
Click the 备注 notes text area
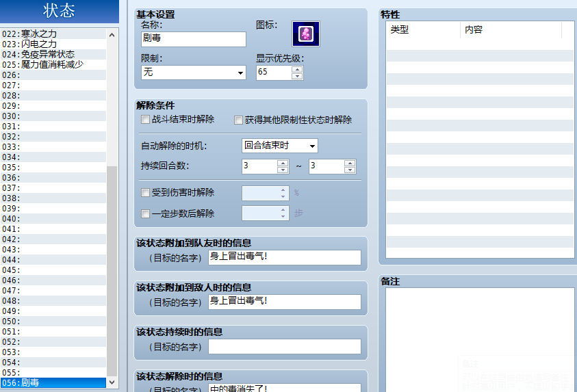click(480, 340)
